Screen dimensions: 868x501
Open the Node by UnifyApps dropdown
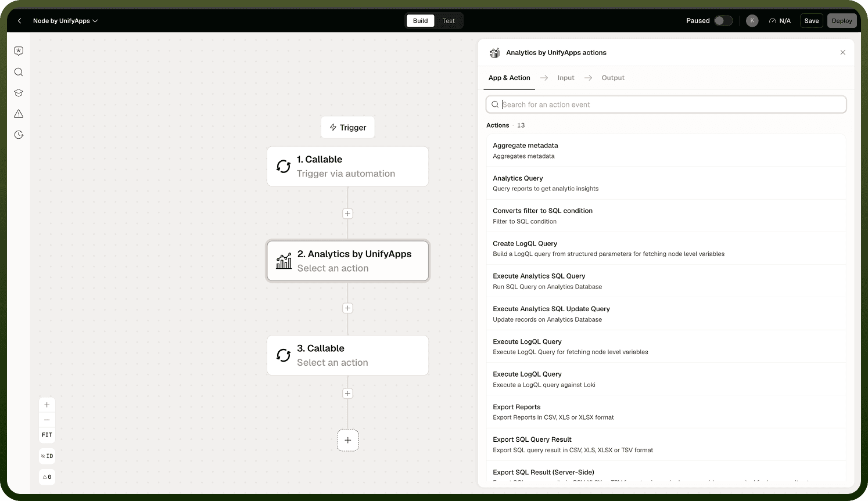click(65, 21)
